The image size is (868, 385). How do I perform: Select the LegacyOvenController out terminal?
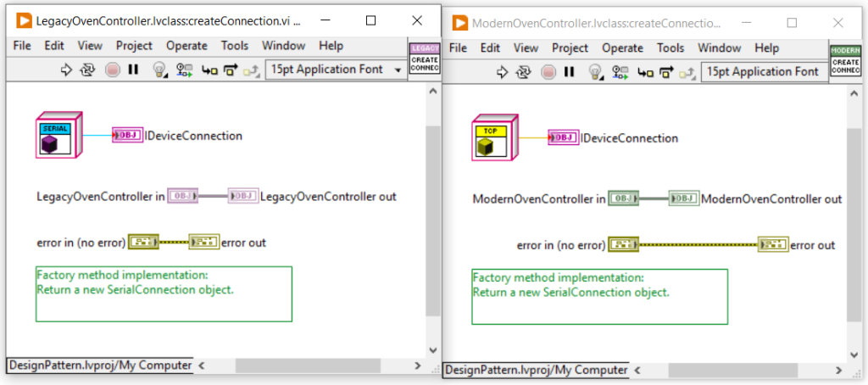point(243,196)
